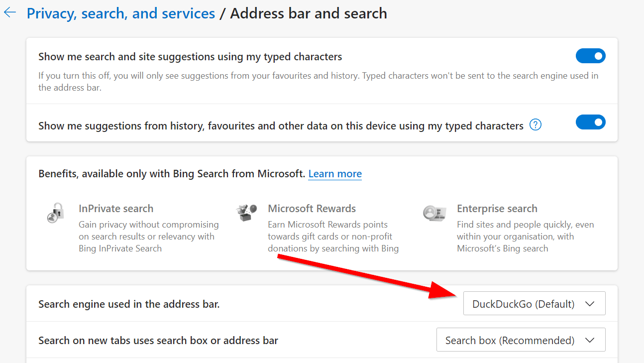Click 'Find sites and people quickly' description
644x363 pixels.
point(526,237)
